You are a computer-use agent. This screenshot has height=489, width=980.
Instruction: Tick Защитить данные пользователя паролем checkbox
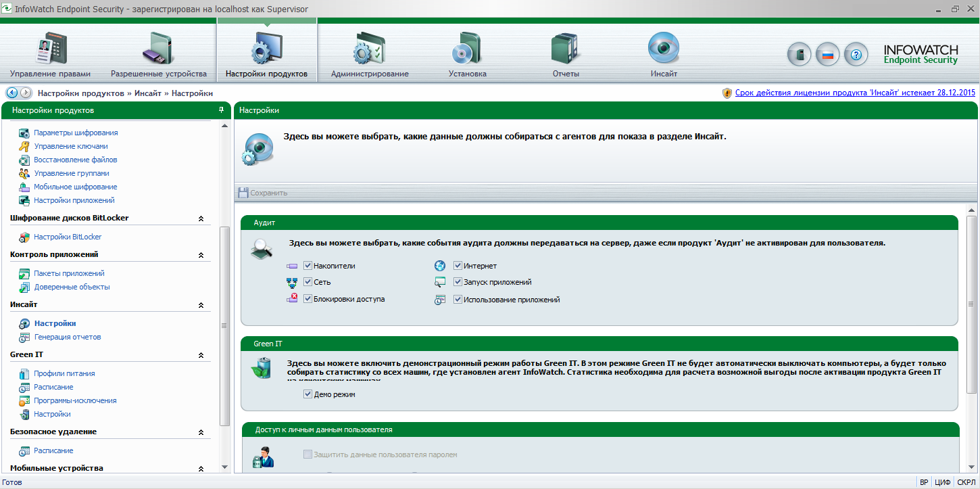tap(308, 455)
